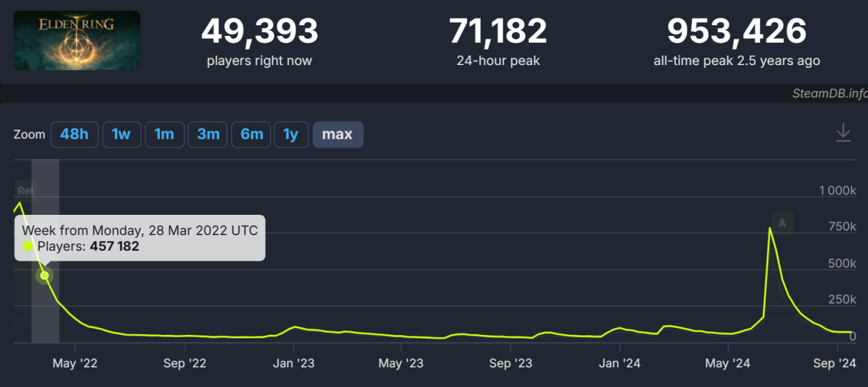The image size is (868, 387).
Task: Click the 'Sep '23' axis label
Action: click(x=510, y=364)
